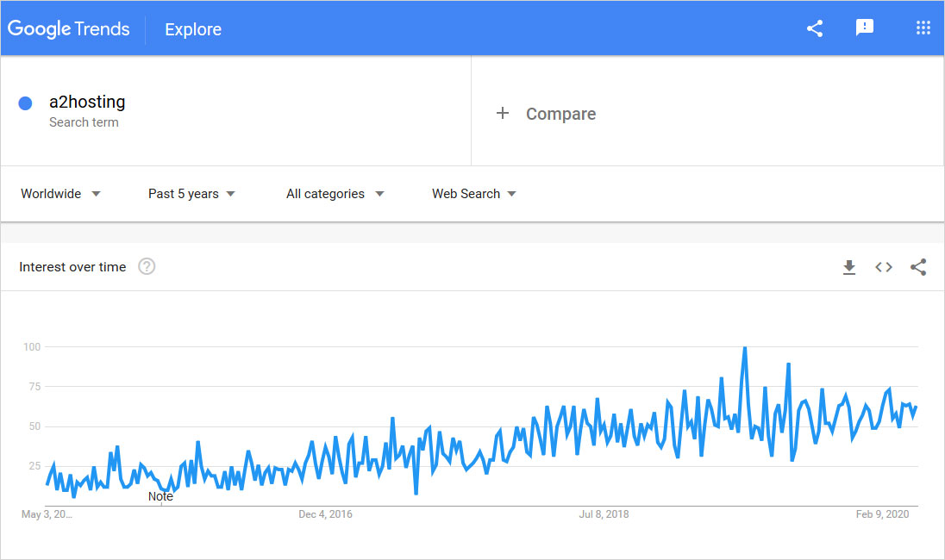Click the plus icon beside Compare
Image resolution: width=945 pixels, height=560 pixels.
[503, 114]
